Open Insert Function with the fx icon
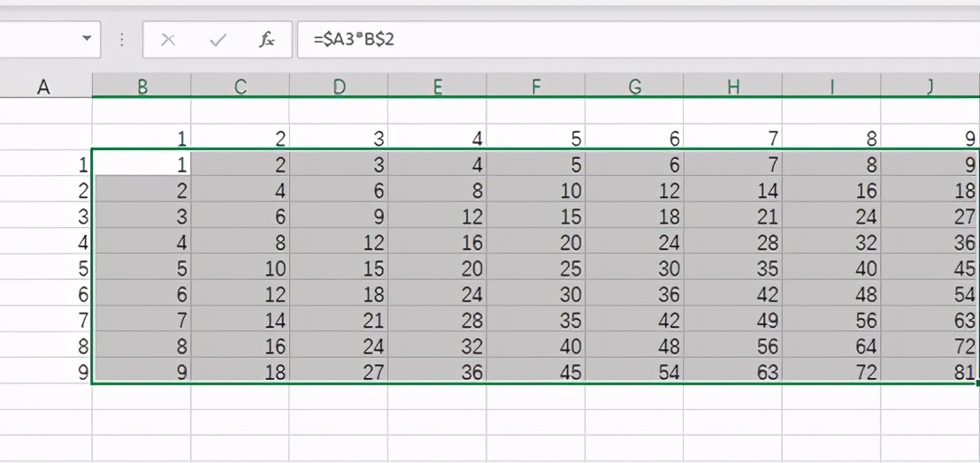 [267, 40]
